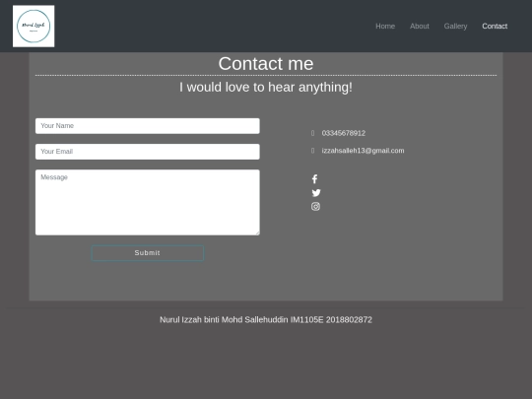
Task: Open the Twitter bird icon link
Action: click(316, 193)
